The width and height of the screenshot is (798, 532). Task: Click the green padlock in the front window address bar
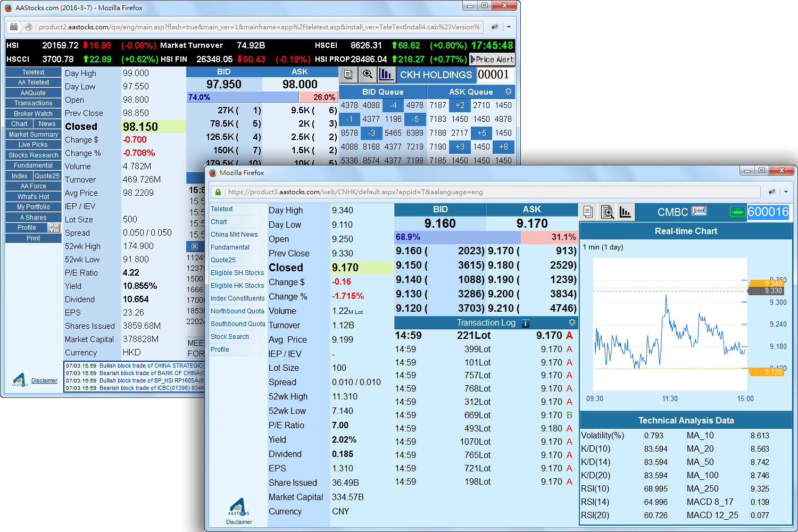218,192
